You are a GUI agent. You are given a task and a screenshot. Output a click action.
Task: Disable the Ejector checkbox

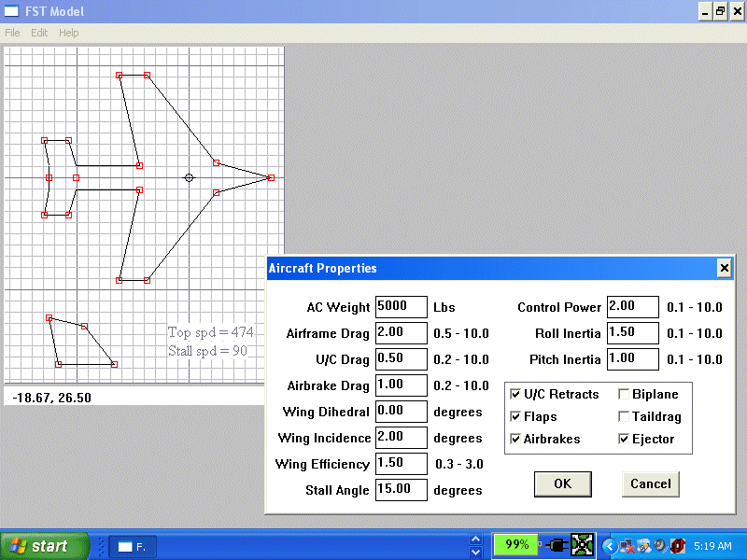[623, 439]
